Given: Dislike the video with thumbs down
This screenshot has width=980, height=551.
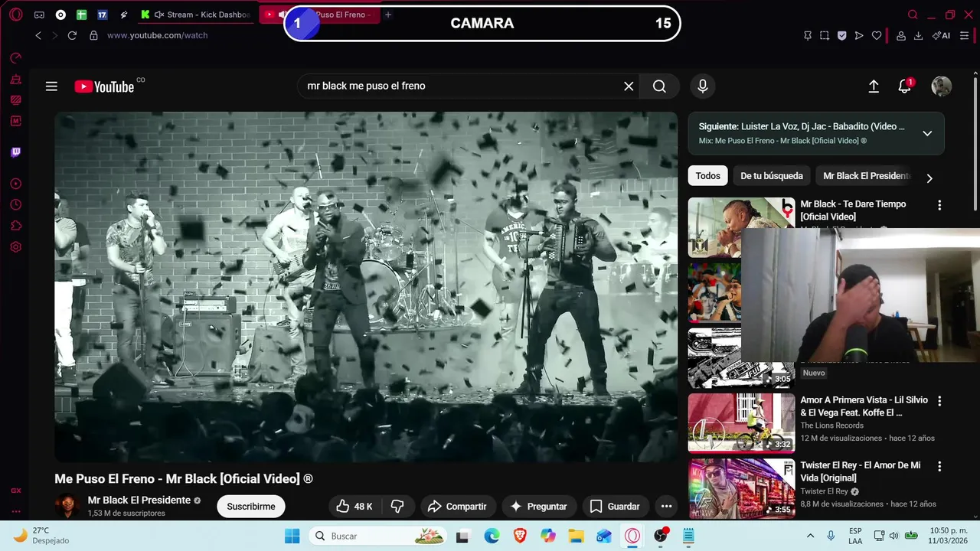Looking at the screenshot, I should [x=397, y=506].
